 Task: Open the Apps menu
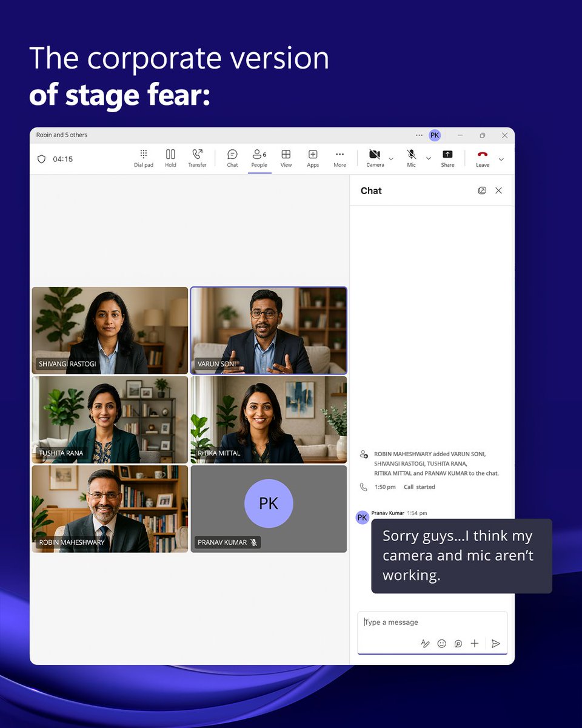[x=313, y=158]
